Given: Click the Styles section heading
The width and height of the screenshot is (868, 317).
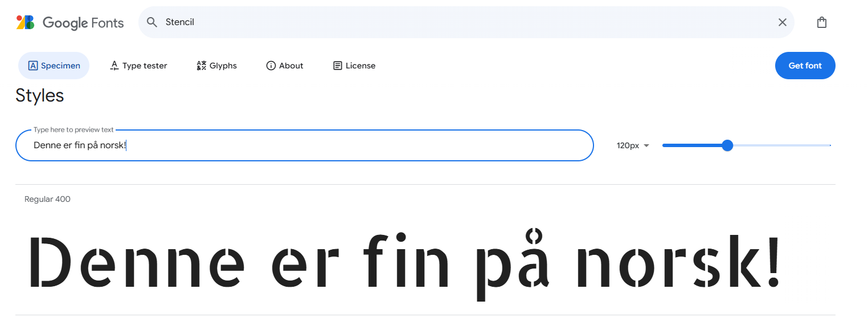Looking at the screenshot, I should 40,95.
